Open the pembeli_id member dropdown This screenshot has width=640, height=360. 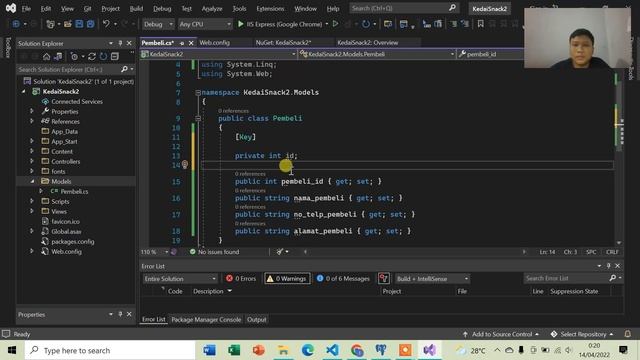tap(490, 54)
